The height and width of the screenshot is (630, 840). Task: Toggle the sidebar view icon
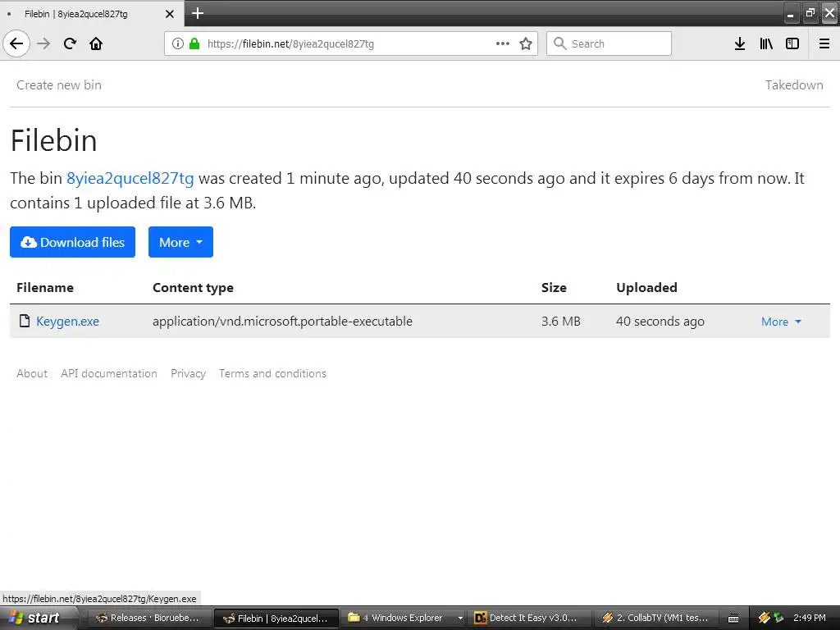(x=792, y=43)
